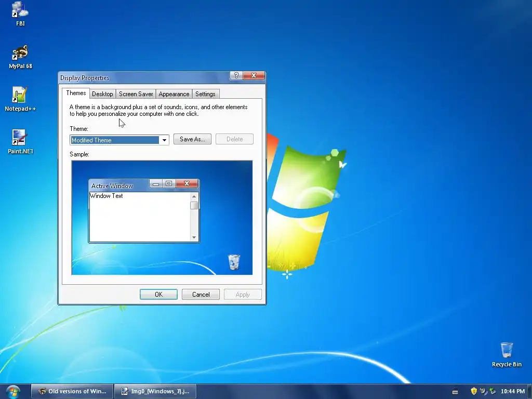This screenshot has width=532, height=399.
Task: Switch to 'Old versions of Win...' taskbar button
Action: click(72, 391)
